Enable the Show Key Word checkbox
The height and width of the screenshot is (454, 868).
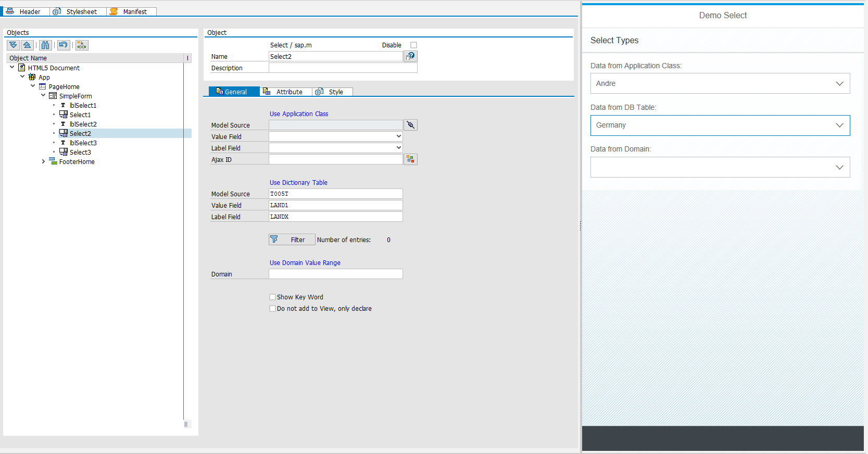(272, 297)
